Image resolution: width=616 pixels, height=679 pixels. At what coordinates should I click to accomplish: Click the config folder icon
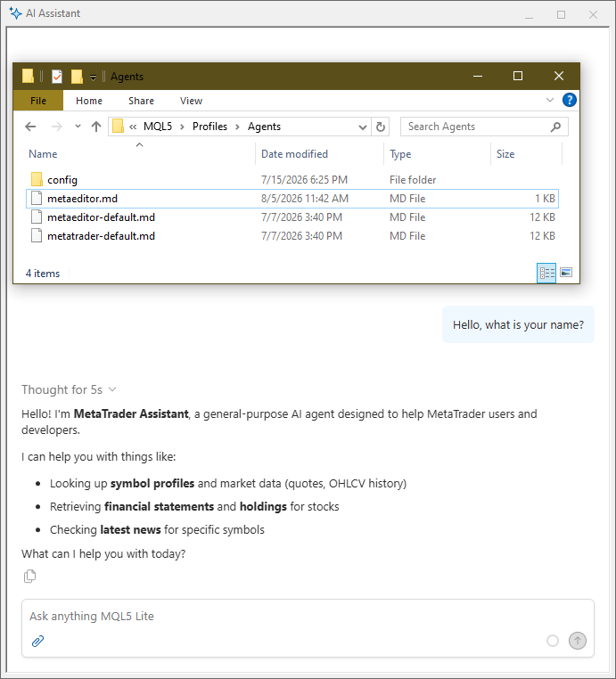click(x=37, y=179)
